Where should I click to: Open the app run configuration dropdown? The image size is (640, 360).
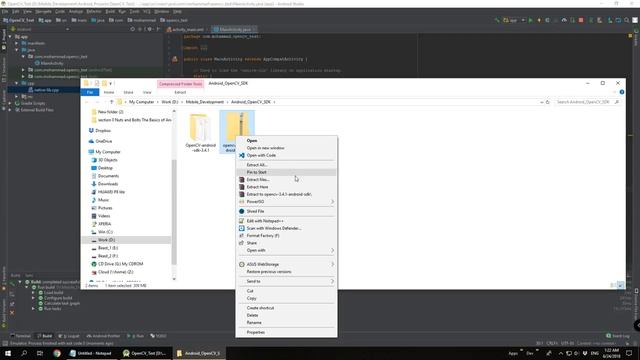point(514,20)
